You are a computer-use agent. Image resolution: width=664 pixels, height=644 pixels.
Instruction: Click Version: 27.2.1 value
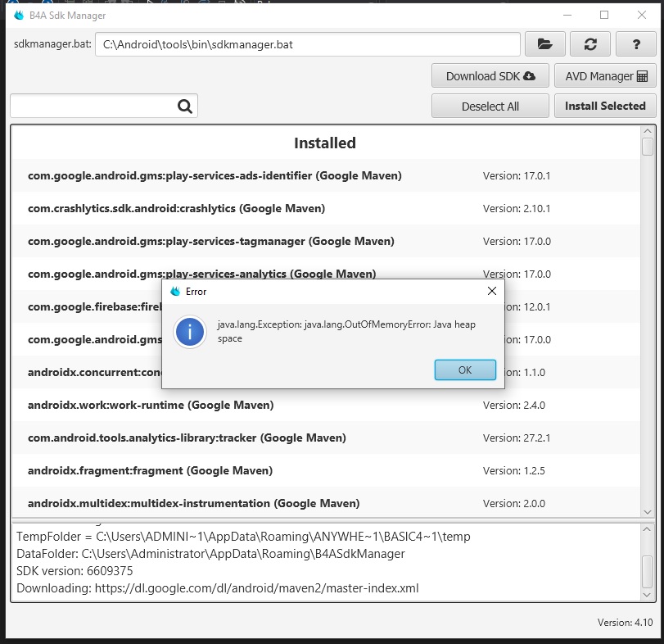tap(516, 438)
